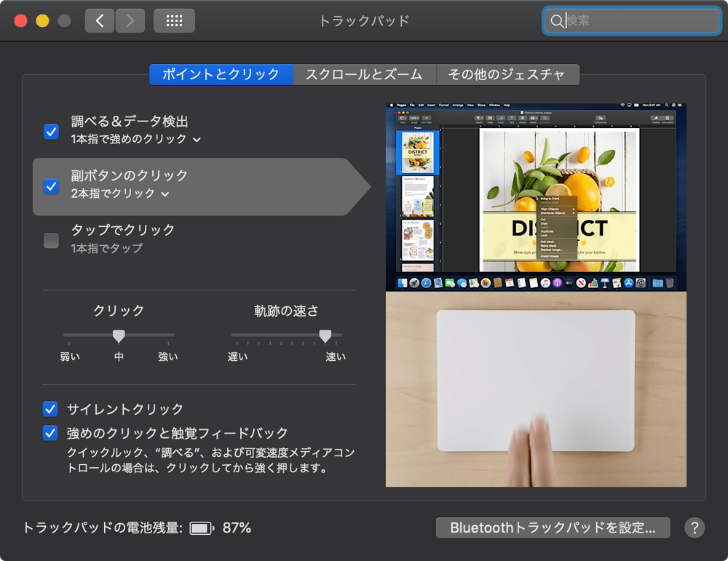Click the Bluetoothトラックパッドを設定 button
This screenshot has height=561, width=728.
pos(553,527)
